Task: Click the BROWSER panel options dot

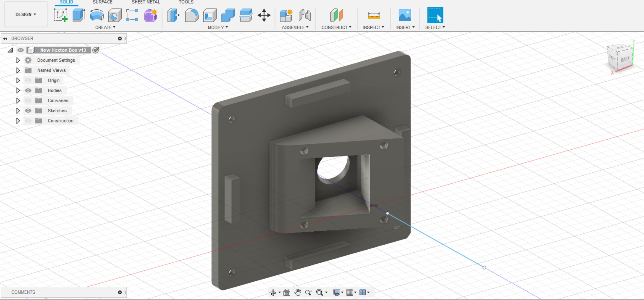Action: pos(120,38)
